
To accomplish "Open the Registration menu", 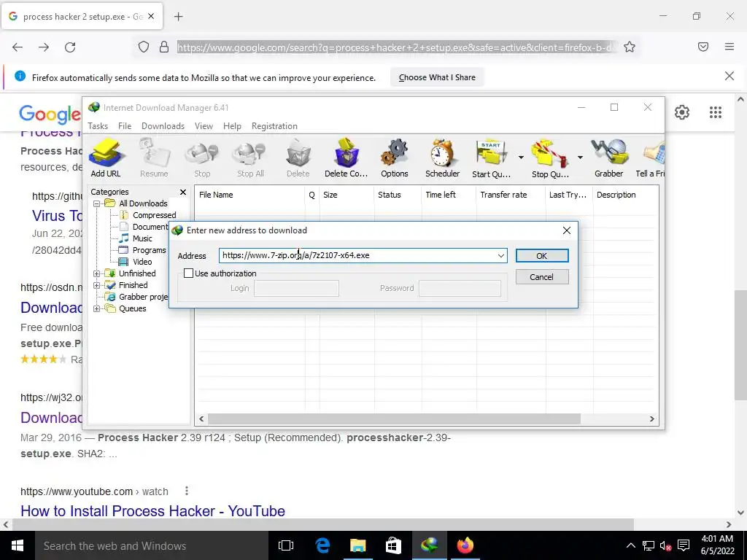I will tap(274, 126).
